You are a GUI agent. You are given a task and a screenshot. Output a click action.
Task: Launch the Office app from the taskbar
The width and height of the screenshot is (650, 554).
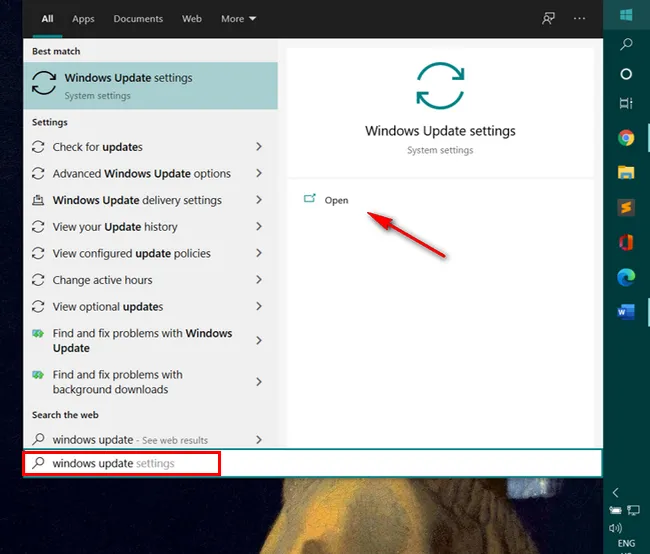[x=626, y=242]
